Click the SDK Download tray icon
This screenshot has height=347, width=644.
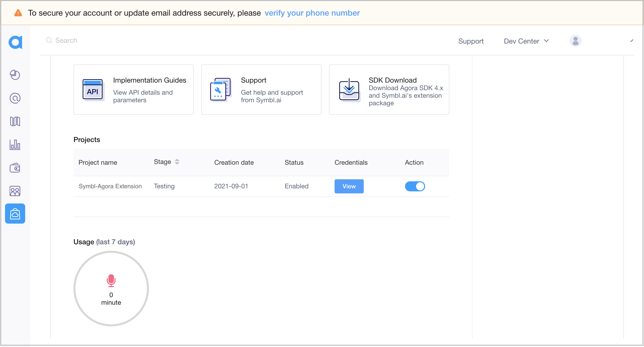(349, 90)
